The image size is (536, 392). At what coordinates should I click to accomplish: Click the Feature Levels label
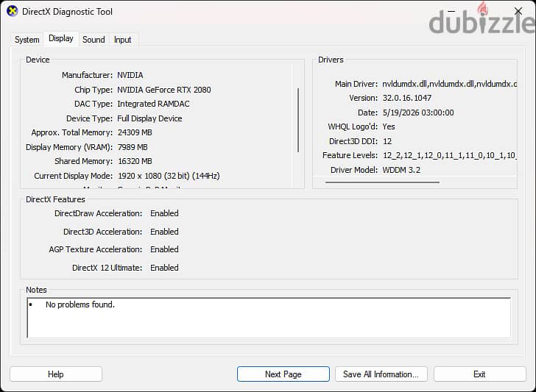pos(350,155)
